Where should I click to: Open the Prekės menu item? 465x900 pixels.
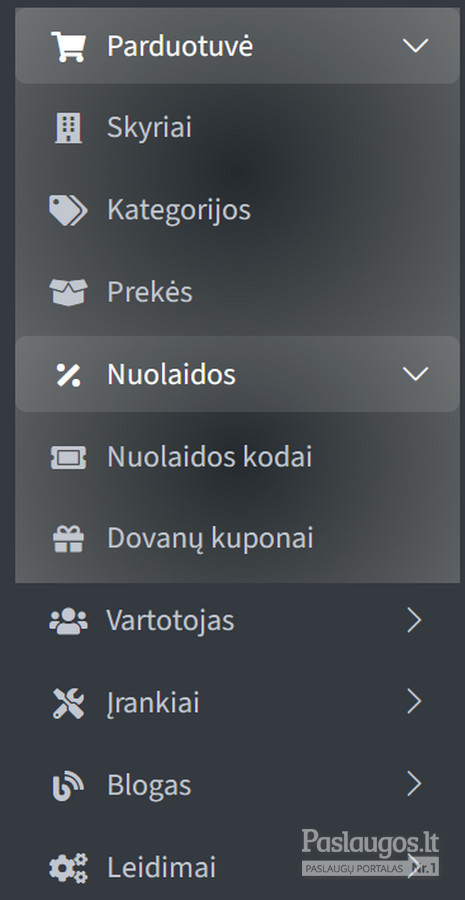(237, 292)
